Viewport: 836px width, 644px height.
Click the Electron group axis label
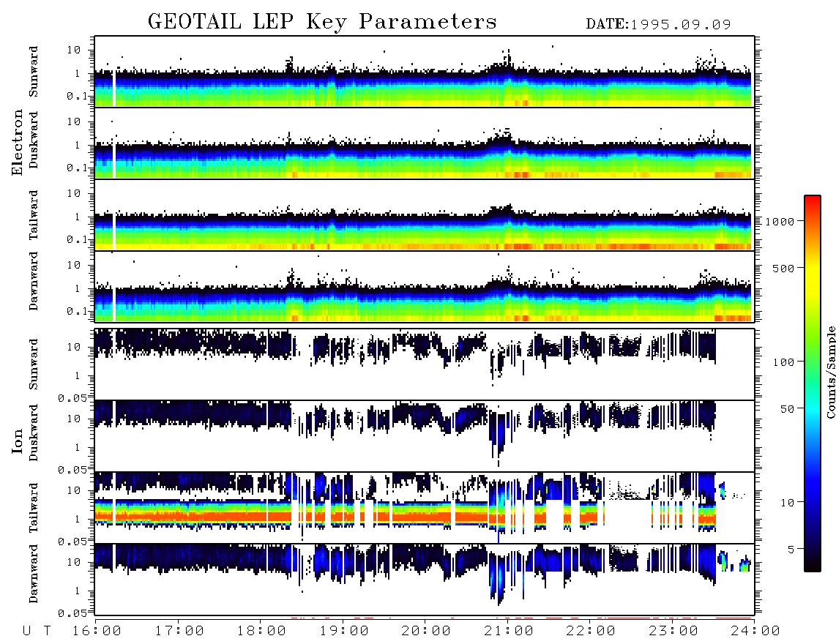(18, 142)
